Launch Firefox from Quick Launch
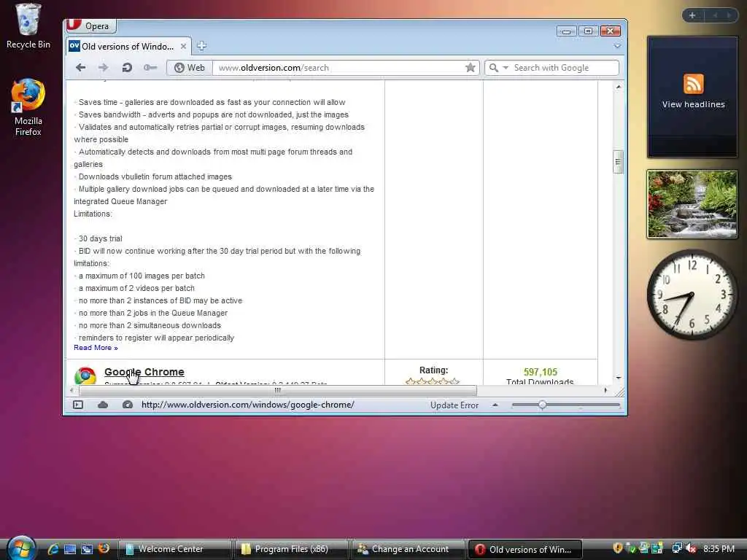Viewport: 747px width, 560px height. click(x=104, y=548)
